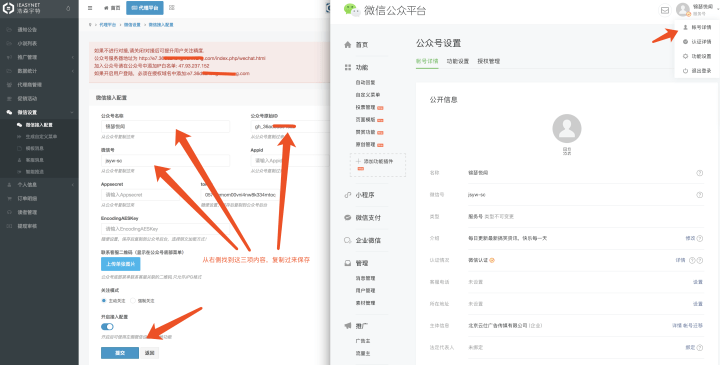Click the grid icon next to 代理平台 tab

[x=171, y=8]
